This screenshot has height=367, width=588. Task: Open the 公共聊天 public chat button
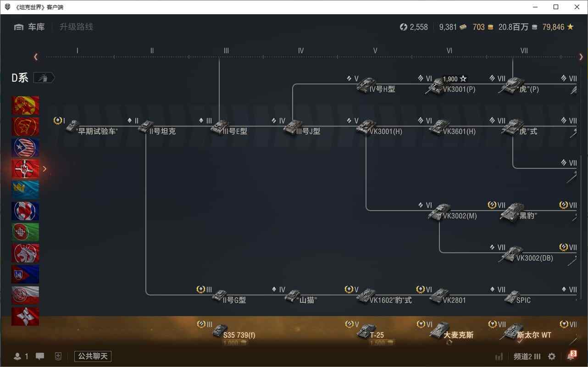pos(93,356)
